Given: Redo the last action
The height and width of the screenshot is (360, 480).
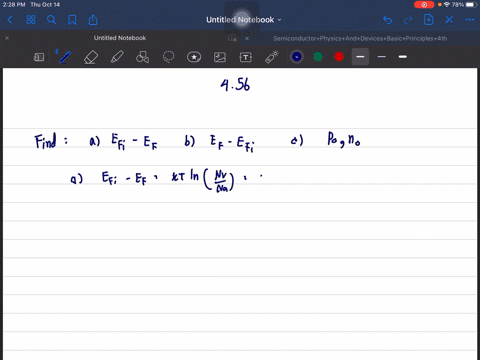Looking at the screenshot, I should click(408, 20).
